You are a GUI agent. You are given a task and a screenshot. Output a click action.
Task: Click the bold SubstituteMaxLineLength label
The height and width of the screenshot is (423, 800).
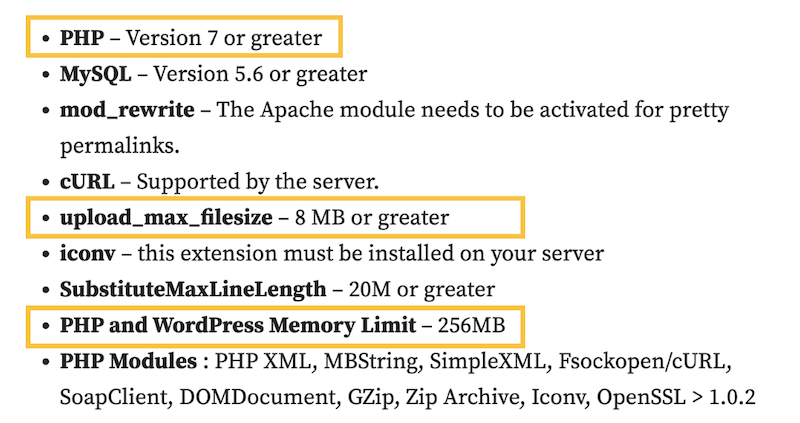coord(192,289)
